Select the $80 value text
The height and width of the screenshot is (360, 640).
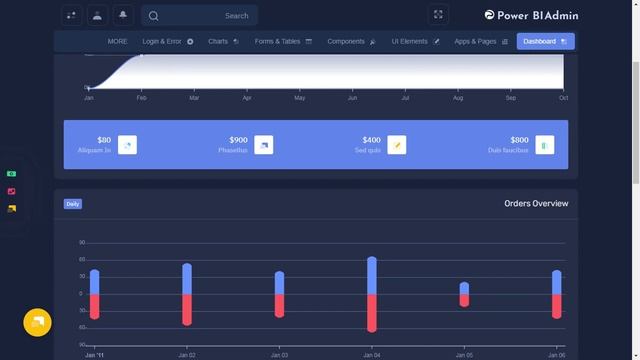point(104,140)
